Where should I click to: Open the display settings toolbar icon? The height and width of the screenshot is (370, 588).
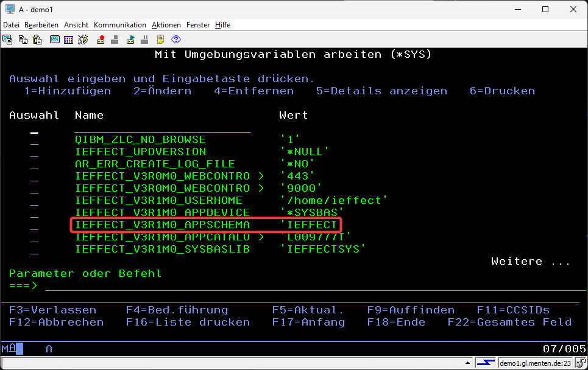tap(54, 40)
